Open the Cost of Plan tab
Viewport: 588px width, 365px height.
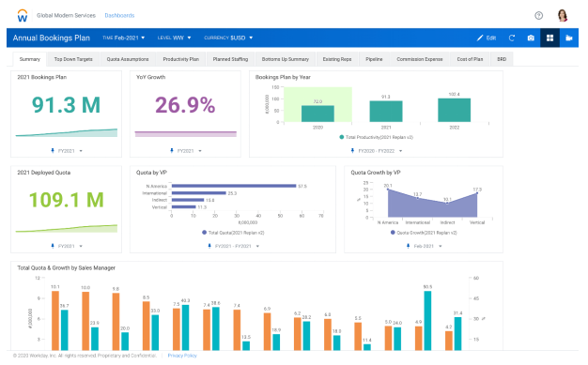click(x=470, y=59)
